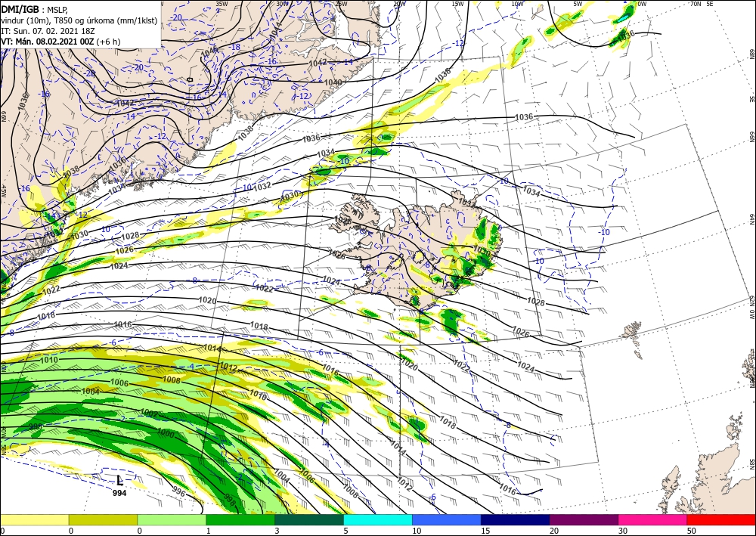
Task: Click the 'DMI/IGB : MSLP,' title text
Action: pos(34,9)
